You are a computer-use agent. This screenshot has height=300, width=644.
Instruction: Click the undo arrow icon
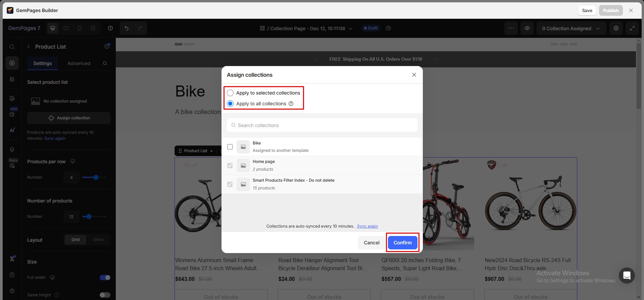127,28
